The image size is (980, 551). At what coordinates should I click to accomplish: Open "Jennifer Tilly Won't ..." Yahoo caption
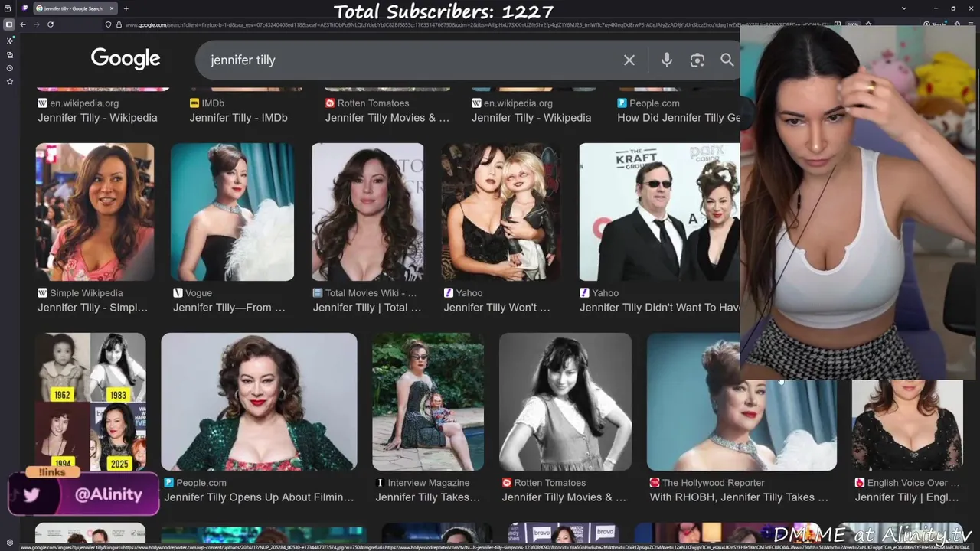point(497,308)
